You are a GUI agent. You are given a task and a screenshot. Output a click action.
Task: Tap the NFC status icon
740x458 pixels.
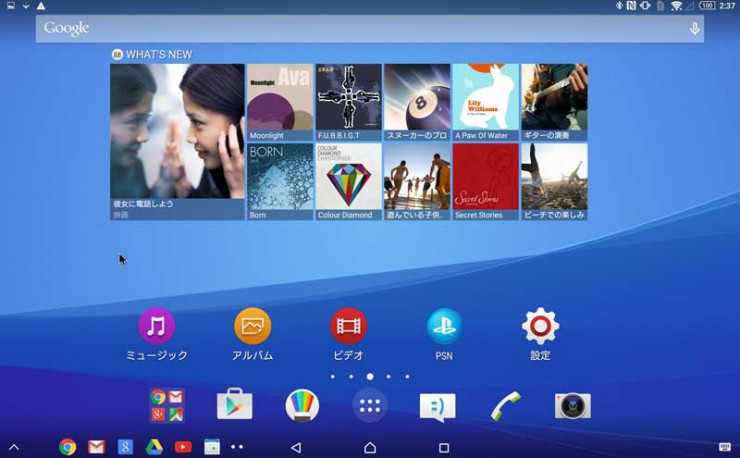[631, 6]
